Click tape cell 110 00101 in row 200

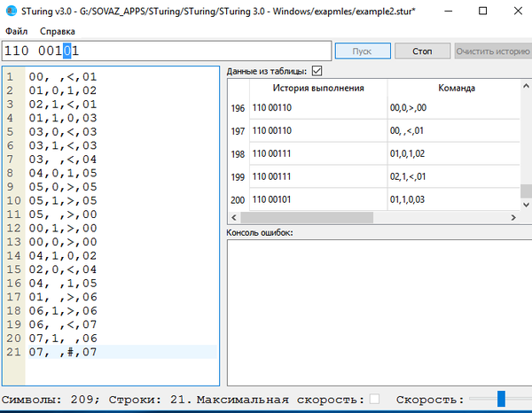(318, 199)
